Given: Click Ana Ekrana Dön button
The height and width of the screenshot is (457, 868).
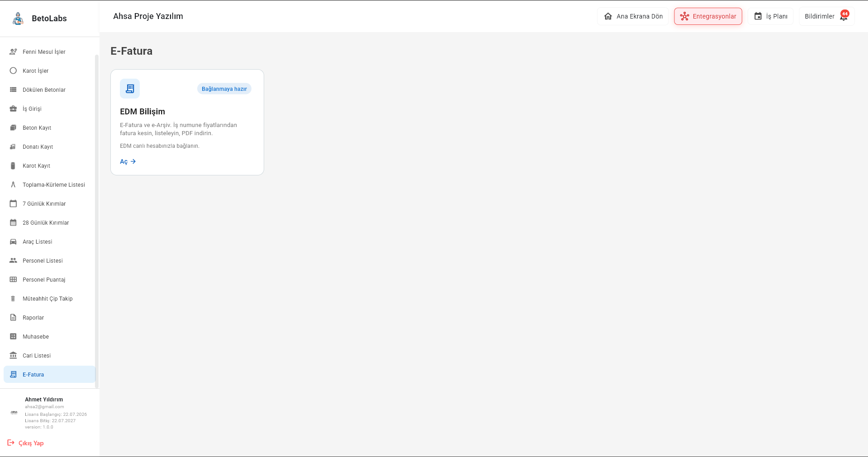Looking at the screenshot, I should (633, 16).
